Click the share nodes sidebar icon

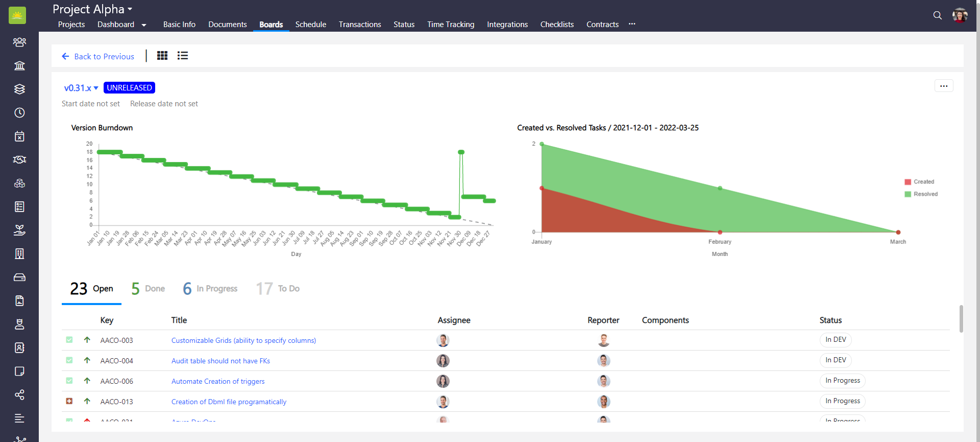19,394
